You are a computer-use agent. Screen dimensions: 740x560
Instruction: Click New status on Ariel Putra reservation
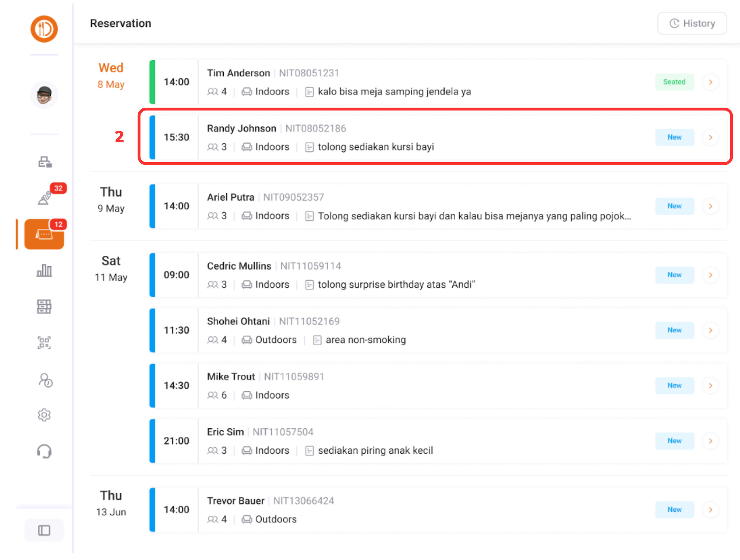click(x=674, y=206)
